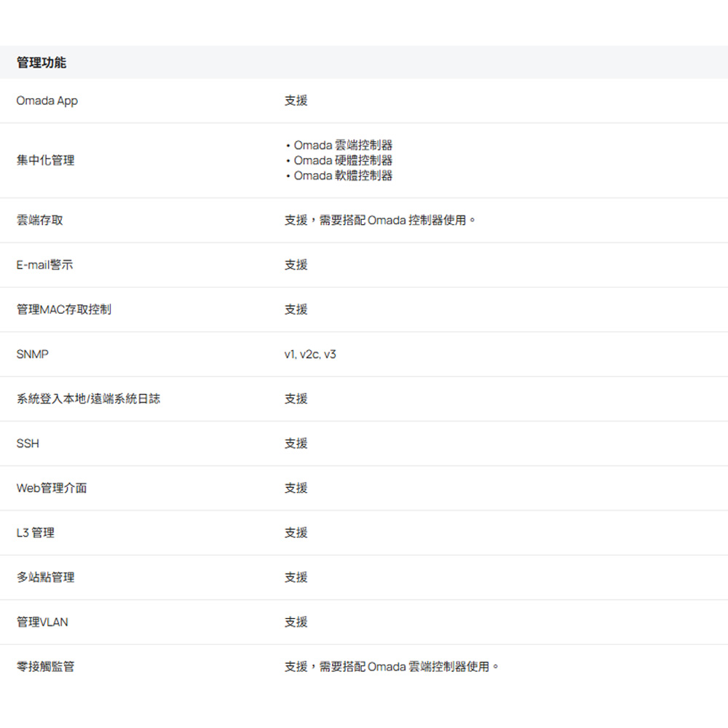
Task: Select the Omada 雲端控制器 bullet item
Action: [x=342, y=145]
